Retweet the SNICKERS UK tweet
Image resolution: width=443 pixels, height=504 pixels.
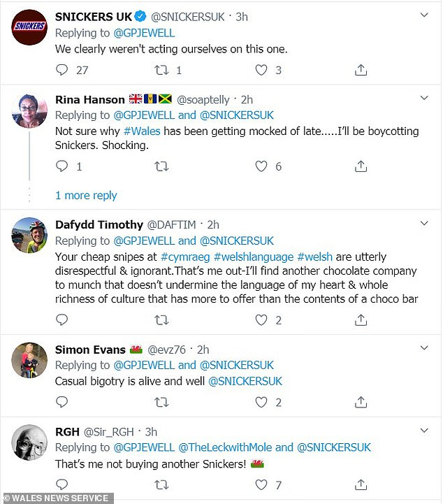pyautogui.click(x=161, y=70)
